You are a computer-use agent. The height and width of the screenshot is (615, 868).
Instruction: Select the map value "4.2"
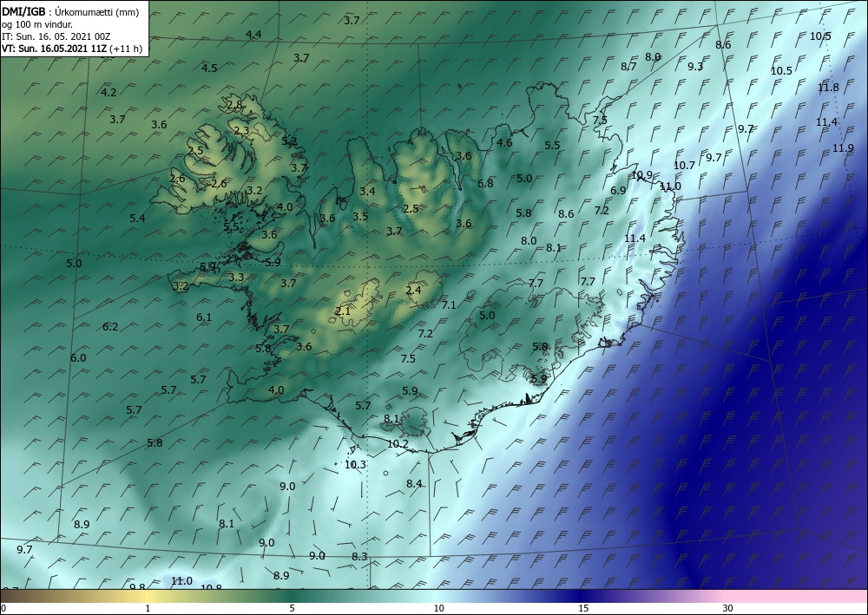pyautogui.click(x=109, y=92)
